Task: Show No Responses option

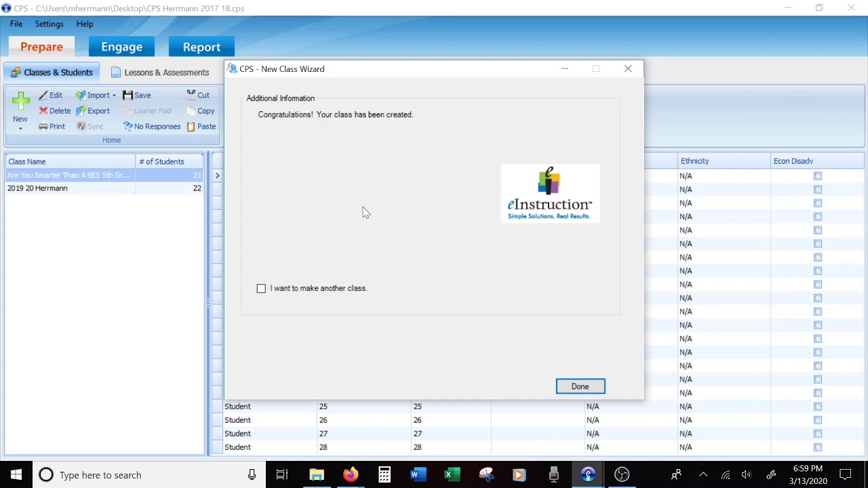Action: coord(151,127)
